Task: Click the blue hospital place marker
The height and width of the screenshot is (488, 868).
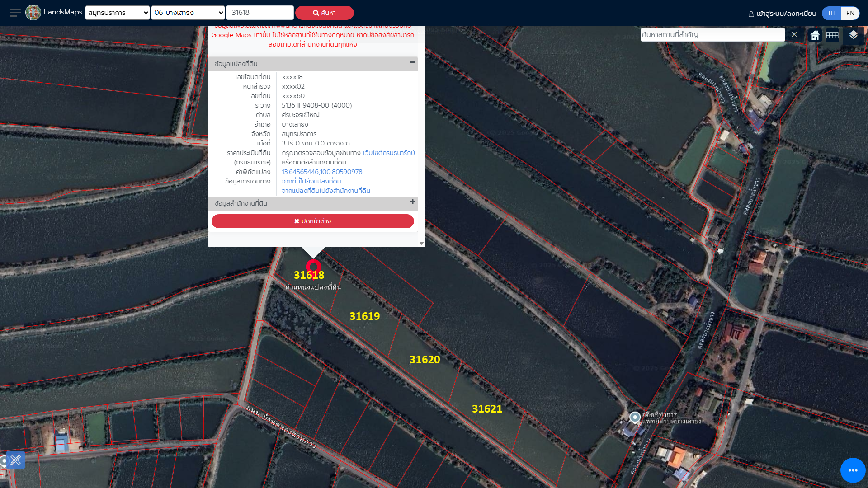Action: [x=635, y=417]
